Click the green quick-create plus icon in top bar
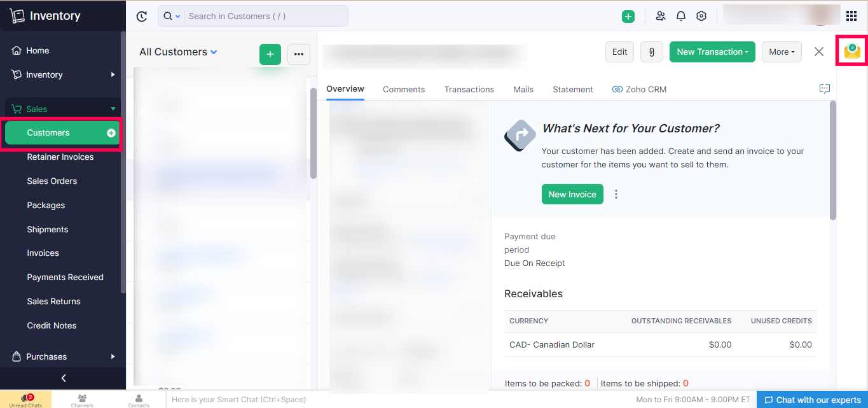868x408 pixels. coord(628,17)
